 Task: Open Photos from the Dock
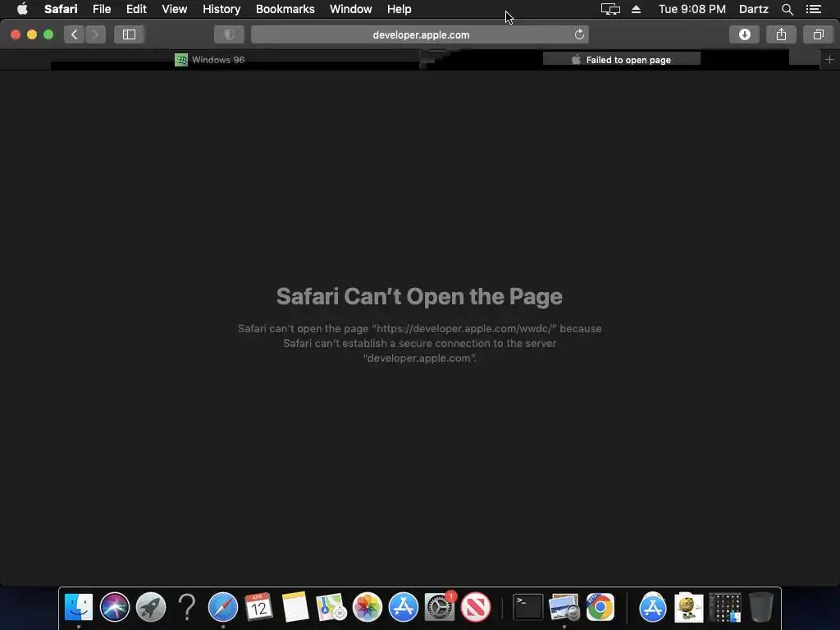pos(367,607)
